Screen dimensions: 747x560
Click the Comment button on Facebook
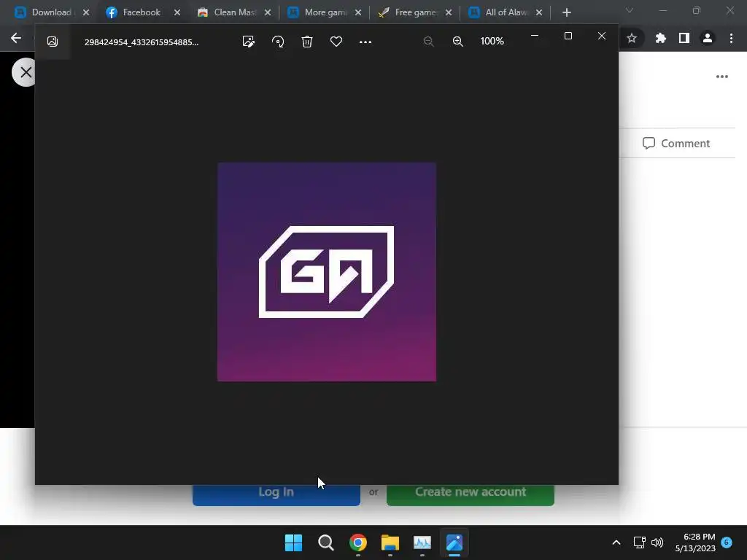coord(676,144)
